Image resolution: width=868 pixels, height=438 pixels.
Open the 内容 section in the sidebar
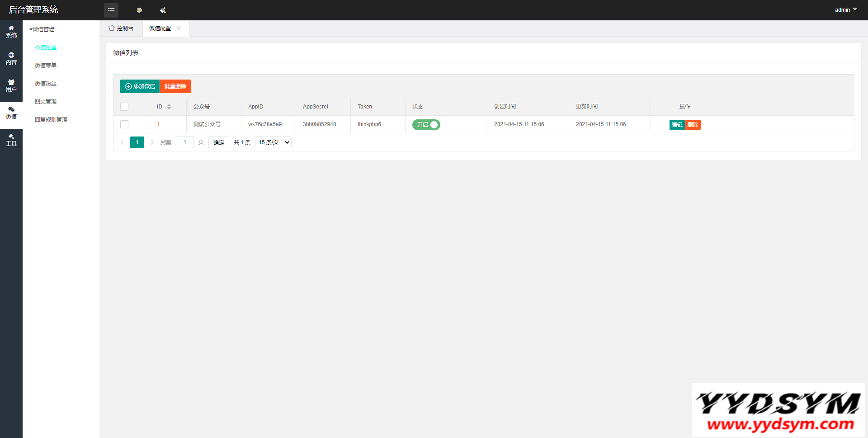point(11,59)
